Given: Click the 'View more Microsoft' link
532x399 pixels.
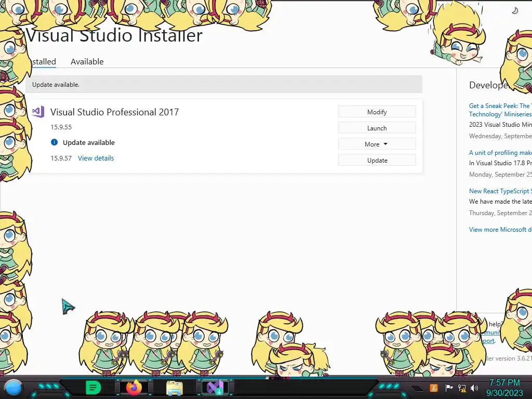Looking at the screenshot, I should tap(500, 229).
